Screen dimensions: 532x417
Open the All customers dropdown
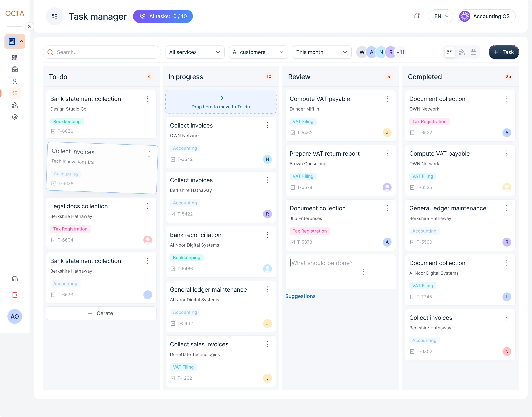(x=258, y=52)
